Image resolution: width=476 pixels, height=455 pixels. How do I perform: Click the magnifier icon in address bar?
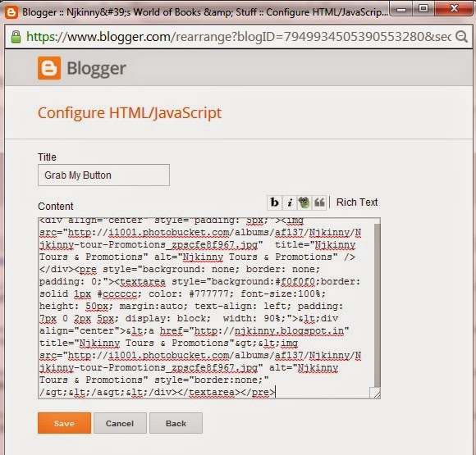[461, 36]
